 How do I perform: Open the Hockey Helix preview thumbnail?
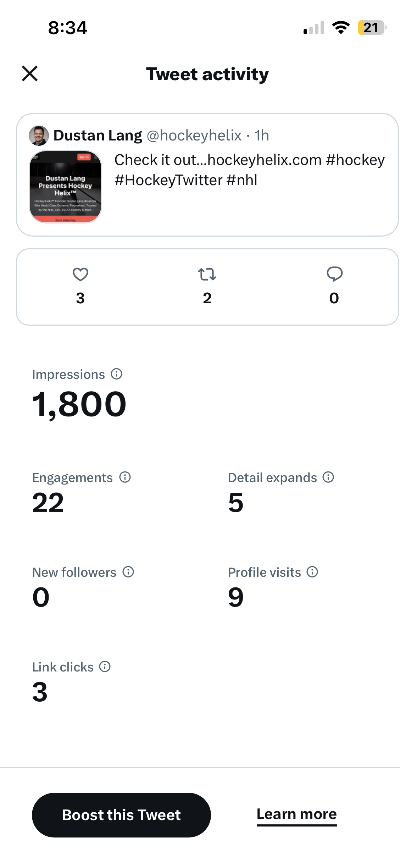66,187
